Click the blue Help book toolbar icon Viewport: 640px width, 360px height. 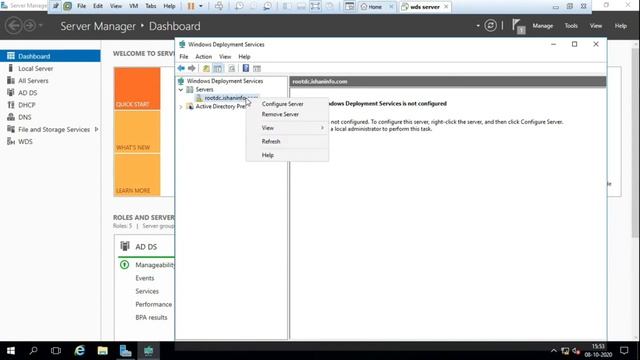246,68
